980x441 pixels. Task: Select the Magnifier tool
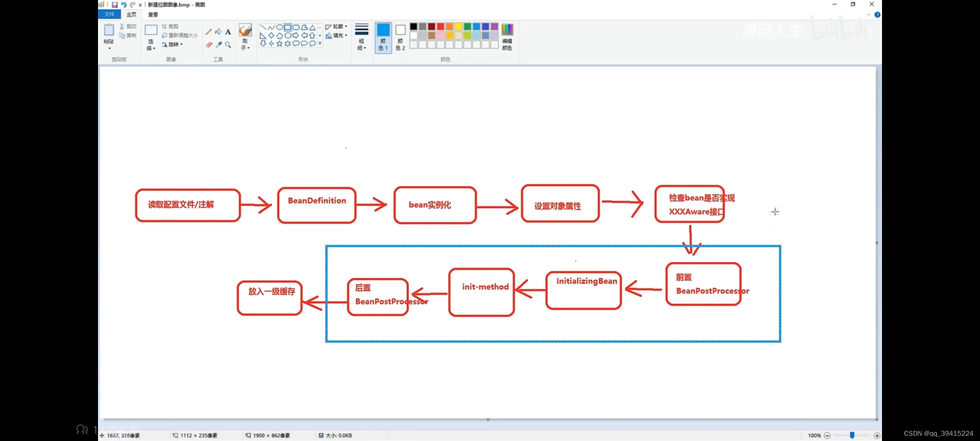[228, 45]
